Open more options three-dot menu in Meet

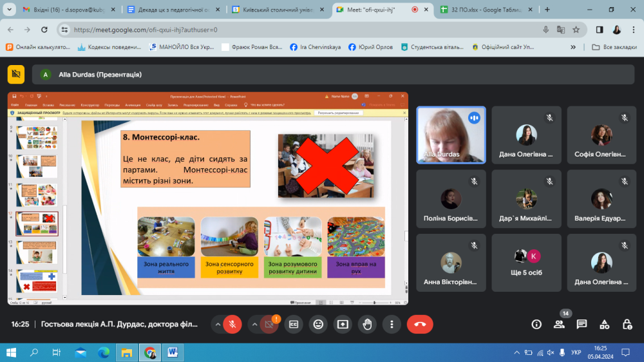click(392, 324)
